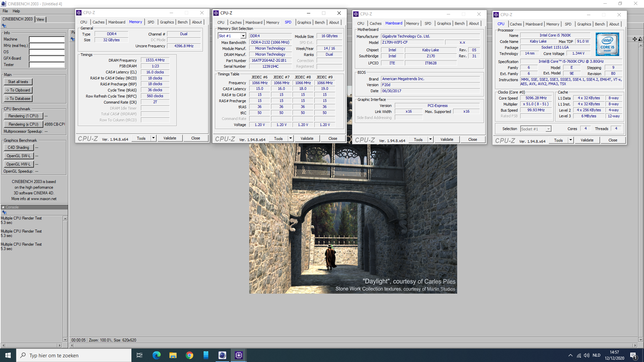The width and height of the screenshot is (644, 362).
Task: Click Start all tests button
Action: [18, 82]
